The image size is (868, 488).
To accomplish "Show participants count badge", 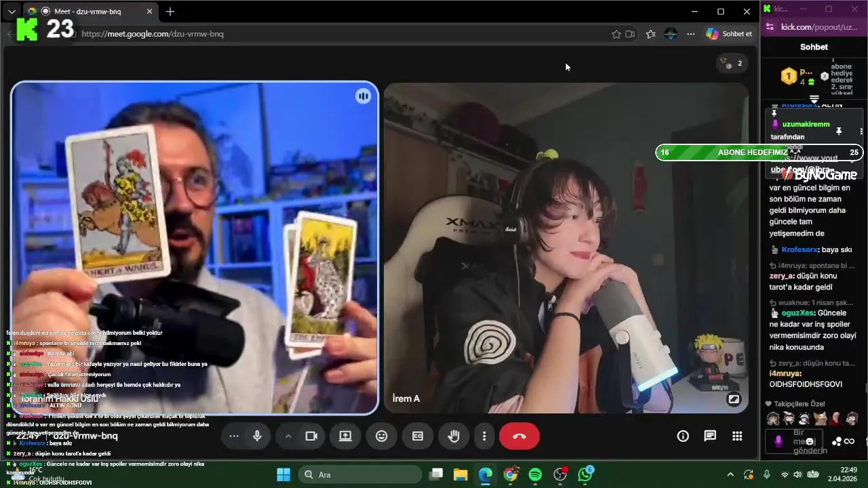I will 732,63.
